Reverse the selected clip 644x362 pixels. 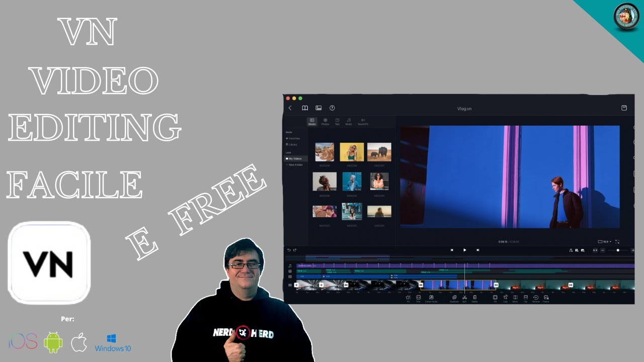(536, 299)
